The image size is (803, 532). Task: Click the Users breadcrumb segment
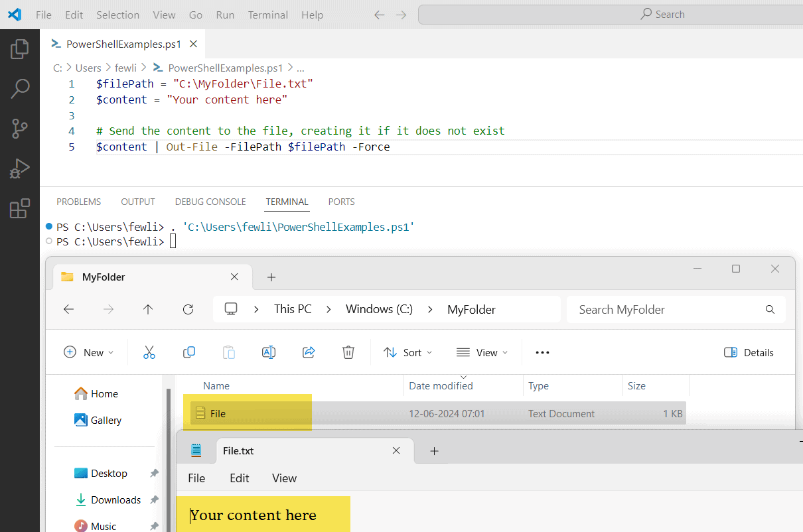pos(88,68)
